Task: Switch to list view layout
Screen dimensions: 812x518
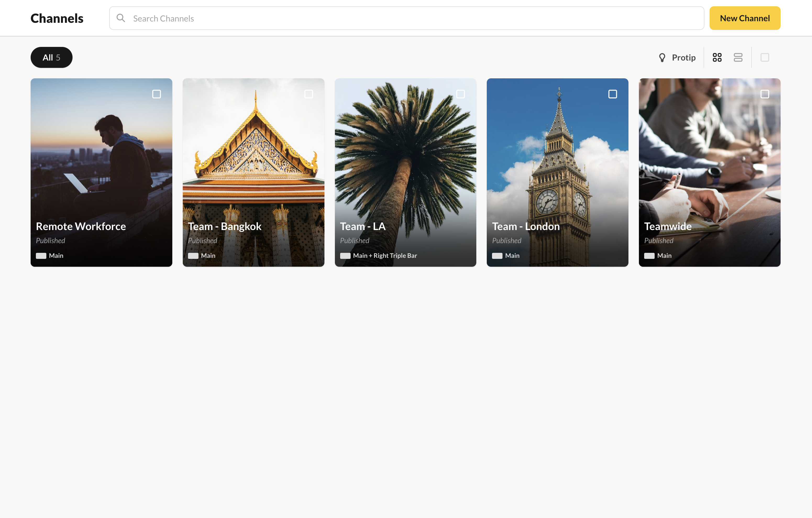Action: click(738, 57)
